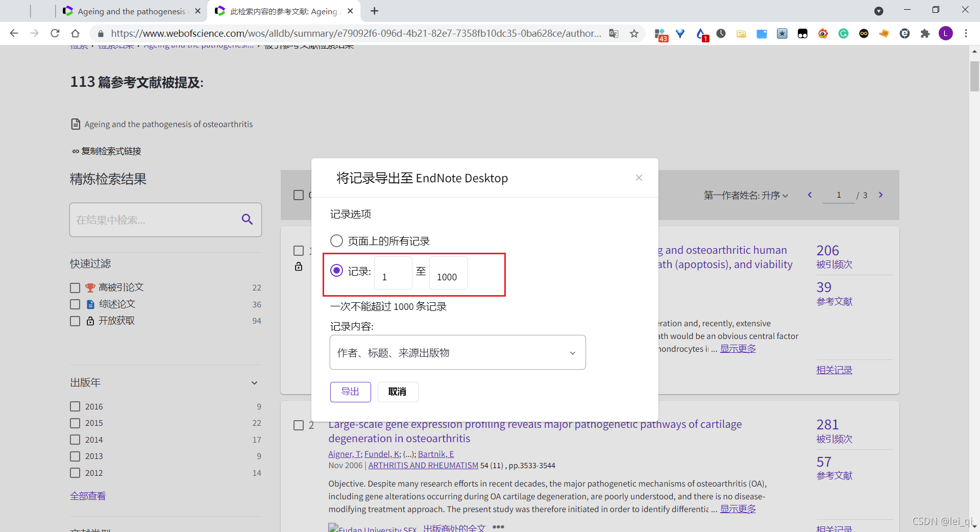Open the Chrome three-dot menu
Screen dimensions: 980x532
pyautogui.click(x=966, y=33)
